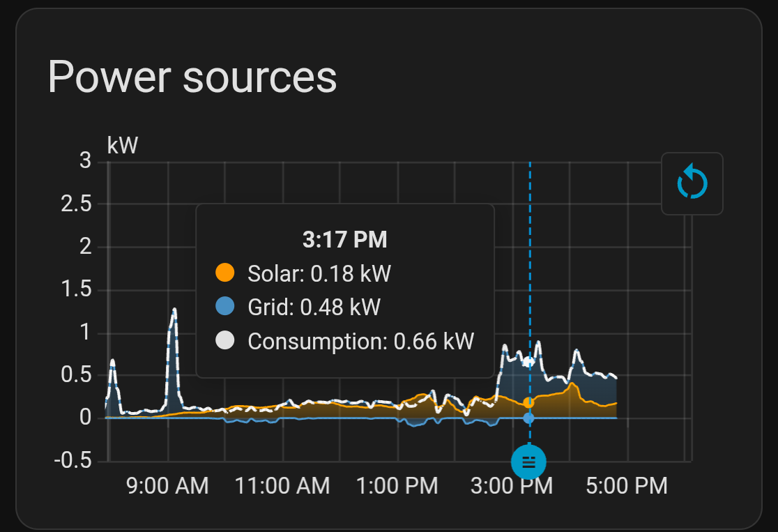Click the 5:00 PM time axis label
Viewport: 778px width, 532px height.
[x=627, y=485]
